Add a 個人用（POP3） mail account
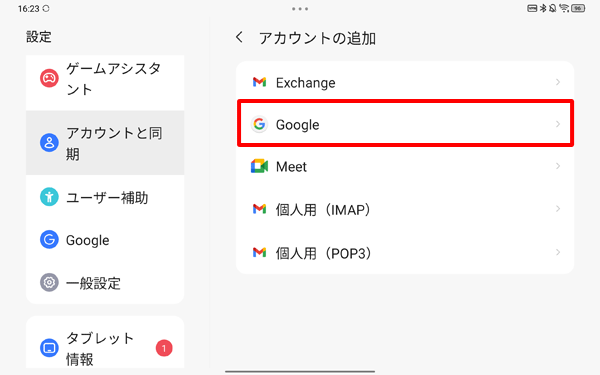 click(405, 252)
